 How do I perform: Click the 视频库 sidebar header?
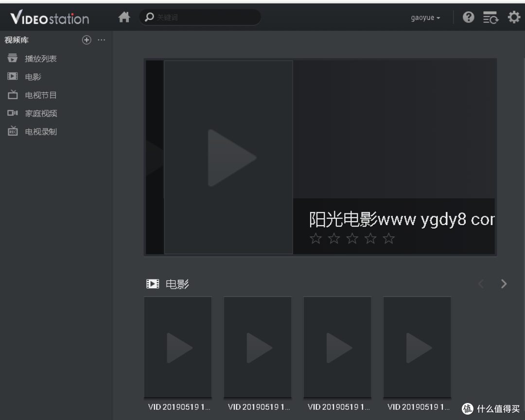(17, 40)
